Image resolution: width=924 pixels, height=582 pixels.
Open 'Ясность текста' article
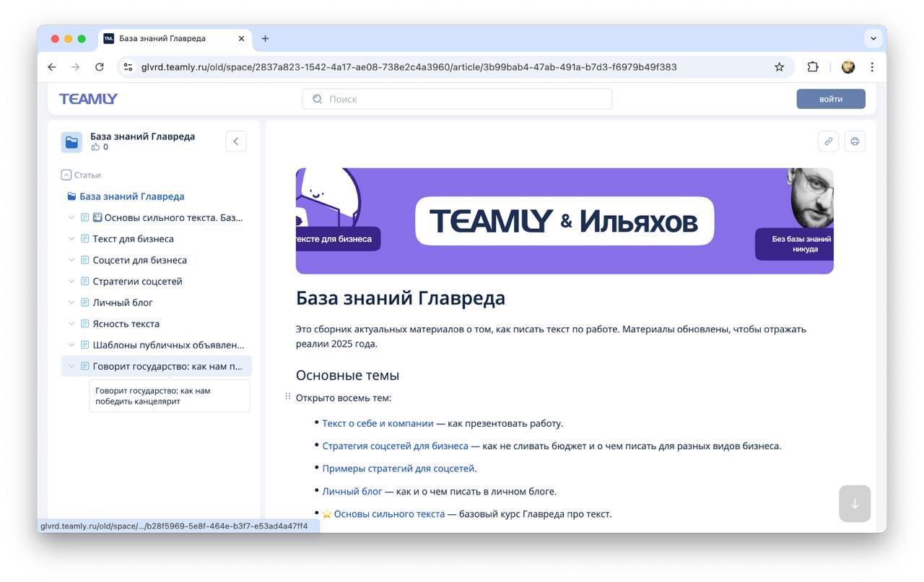click(x=126, y=323)
